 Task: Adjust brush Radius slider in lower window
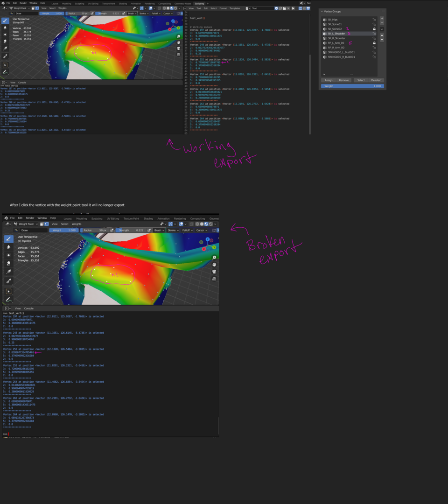coord(95,230)
